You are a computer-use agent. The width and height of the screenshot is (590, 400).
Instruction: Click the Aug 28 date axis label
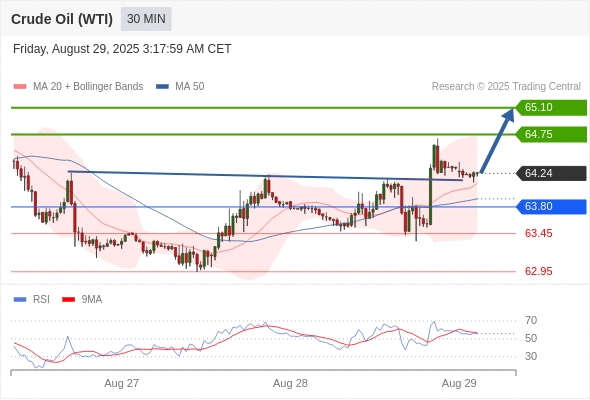(290, 383)
